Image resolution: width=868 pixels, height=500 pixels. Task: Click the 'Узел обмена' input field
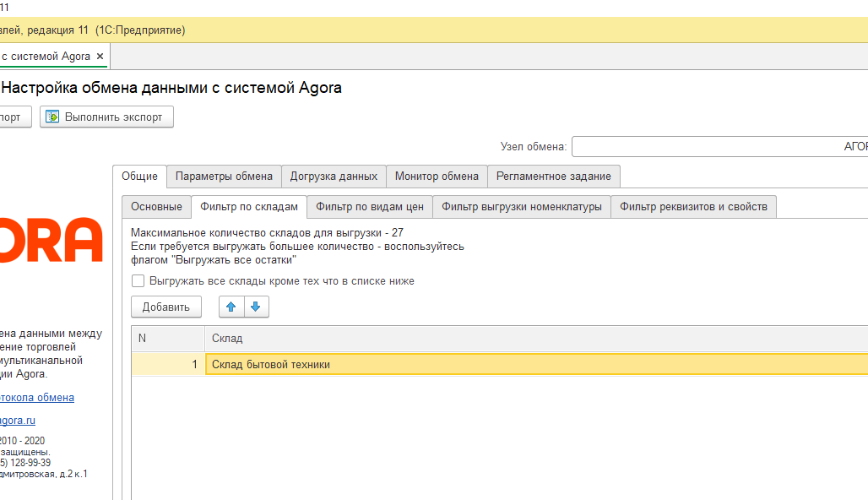tap(719, 147)
